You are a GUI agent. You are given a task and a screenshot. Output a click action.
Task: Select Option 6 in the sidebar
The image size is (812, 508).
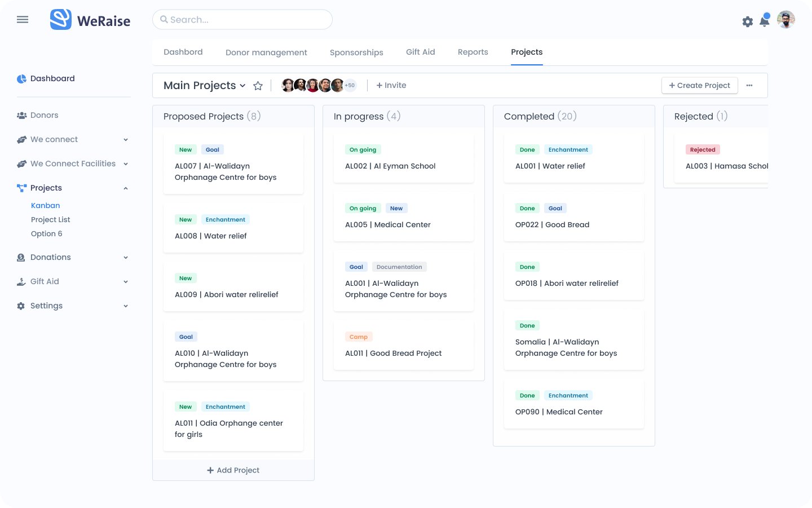[x=47, y=234]
